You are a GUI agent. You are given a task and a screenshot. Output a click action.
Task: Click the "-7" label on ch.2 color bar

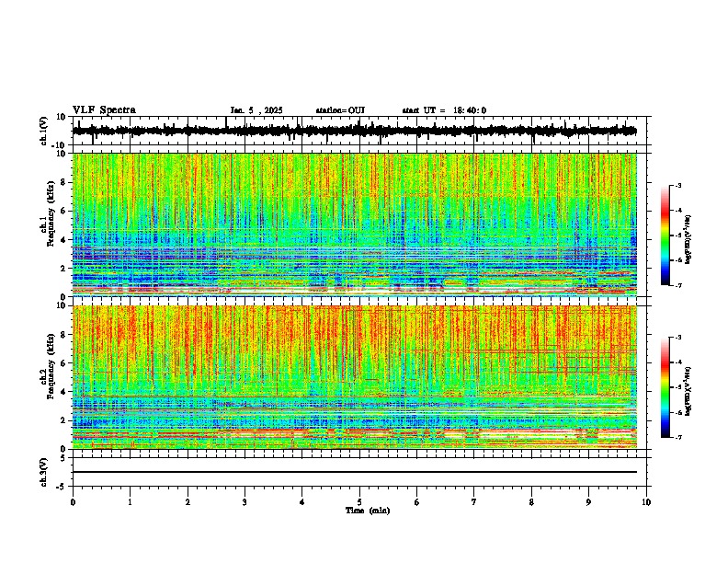pyautogui.click(x=678, y=438)
